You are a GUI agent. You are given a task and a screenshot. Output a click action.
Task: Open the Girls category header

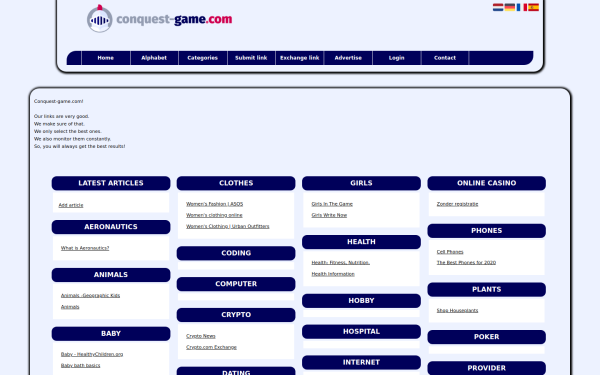pos(361,183)
